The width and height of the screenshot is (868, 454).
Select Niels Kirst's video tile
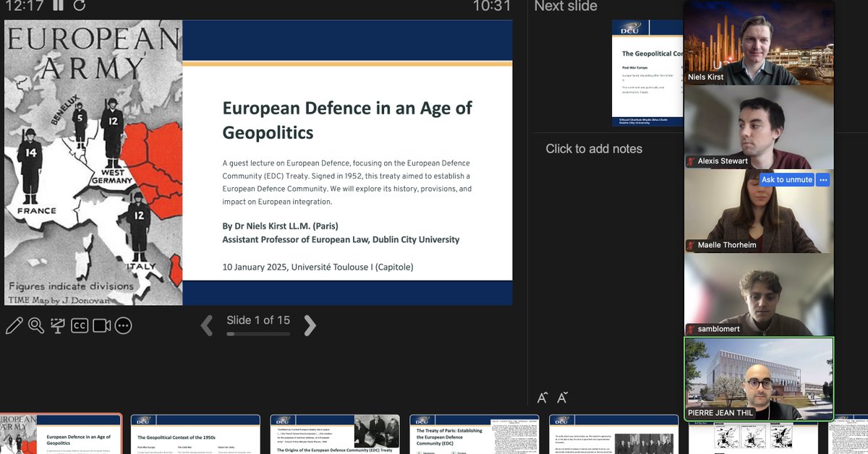(759, 43)
